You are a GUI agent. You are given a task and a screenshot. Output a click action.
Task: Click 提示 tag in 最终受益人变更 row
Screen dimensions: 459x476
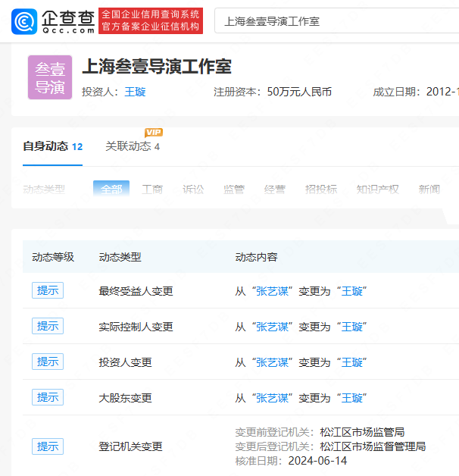(48, 290)
